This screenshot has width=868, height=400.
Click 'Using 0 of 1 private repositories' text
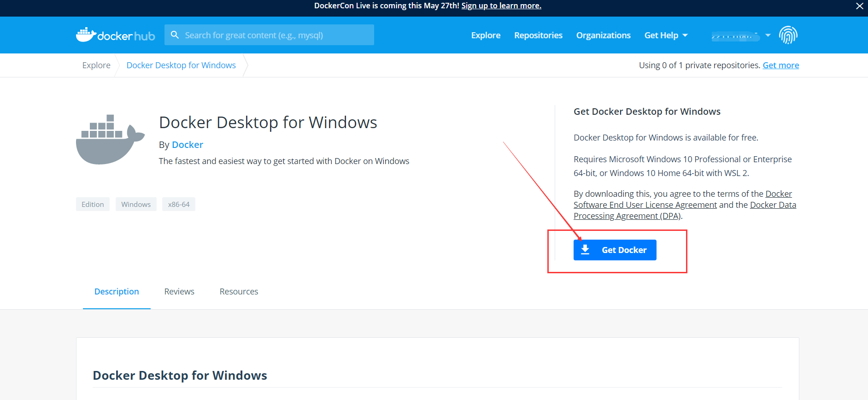pyautogui.click(x=699, y=65)
